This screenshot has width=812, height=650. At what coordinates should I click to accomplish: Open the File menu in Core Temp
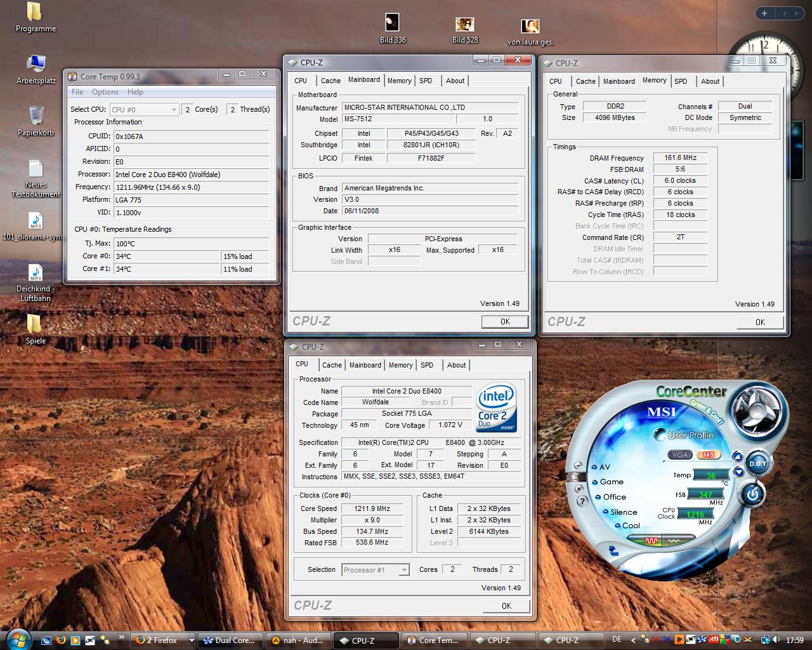pos(77,92)
